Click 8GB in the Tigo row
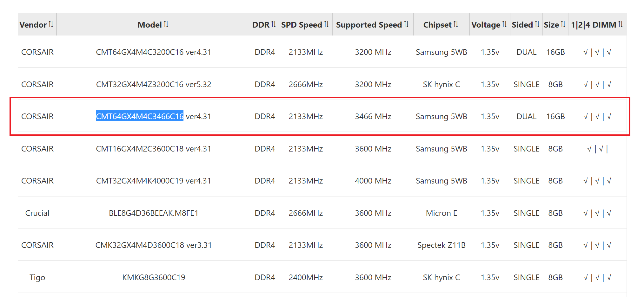The image size is (644, 297). tap(555, 277)
